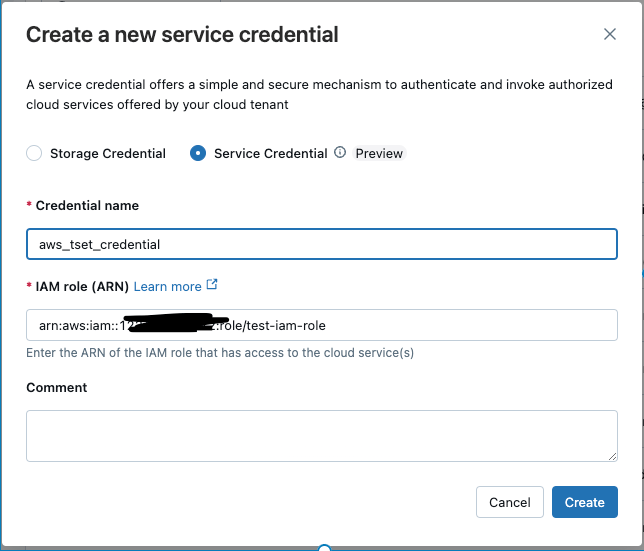Focus the Credential name input field
Image resolution: width=644 pixels, height=551 pixels.
pos(321,244)
